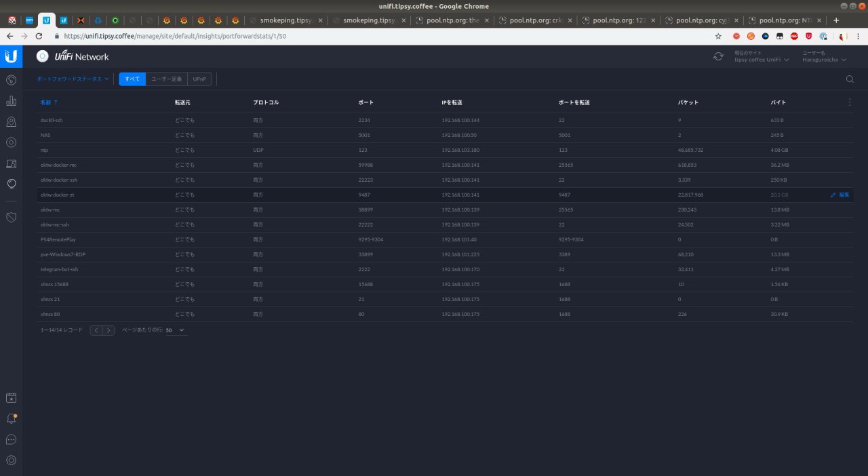Screen dimensions: 868x476
Task: Open the Clients icon in sidebar
Action: 11,163
